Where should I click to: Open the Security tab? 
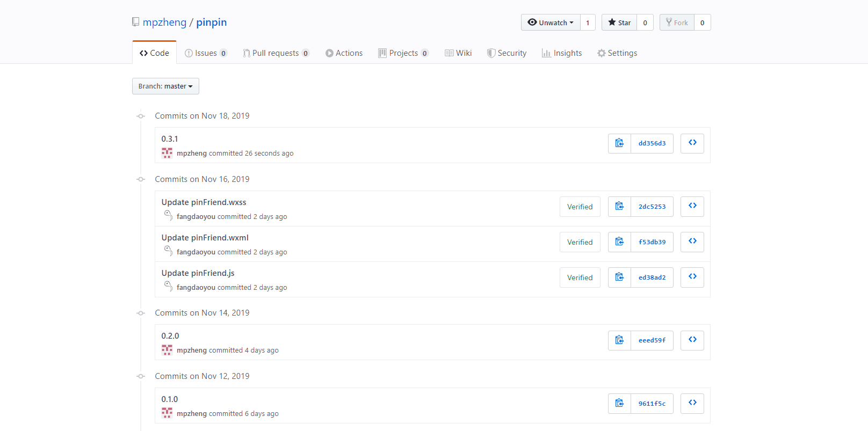507,53
